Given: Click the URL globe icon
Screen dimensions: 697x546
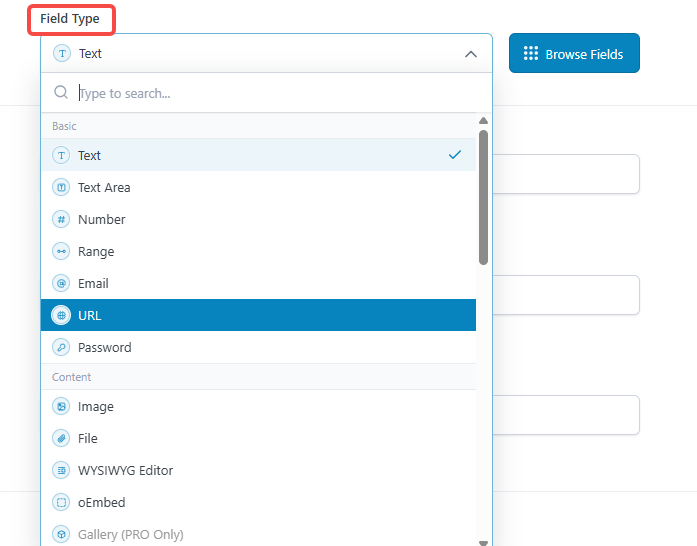Looking at the screenshot, I should (x=61, y=315).
